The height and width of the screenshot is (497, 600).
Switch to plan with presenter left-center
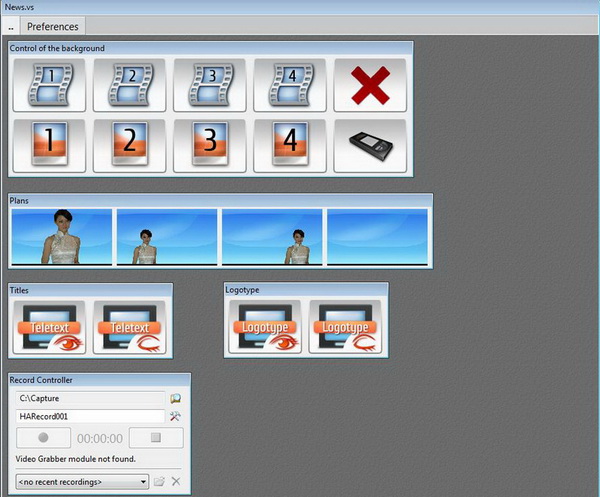pyautogui.click(x=167, y=237)
